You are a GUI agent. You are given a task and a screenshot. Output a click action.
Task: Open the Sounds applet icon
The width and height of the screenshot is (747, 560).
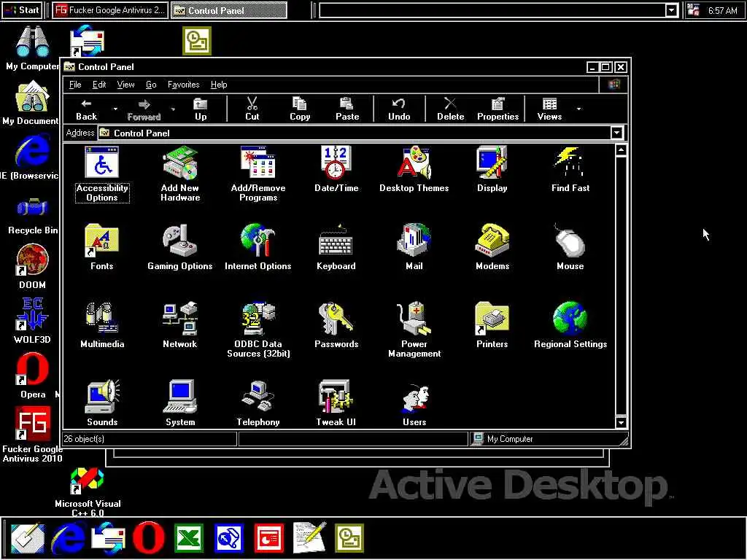point(102,402)
